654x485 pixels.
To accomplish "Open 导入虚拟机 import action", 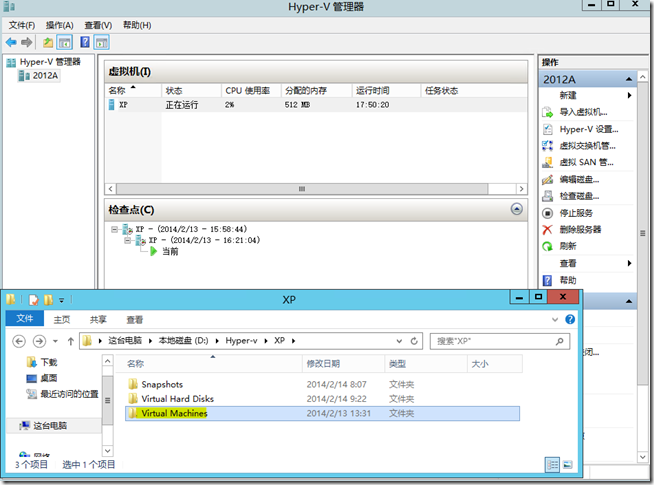I will pyautogui.click(x=583, y=112).
